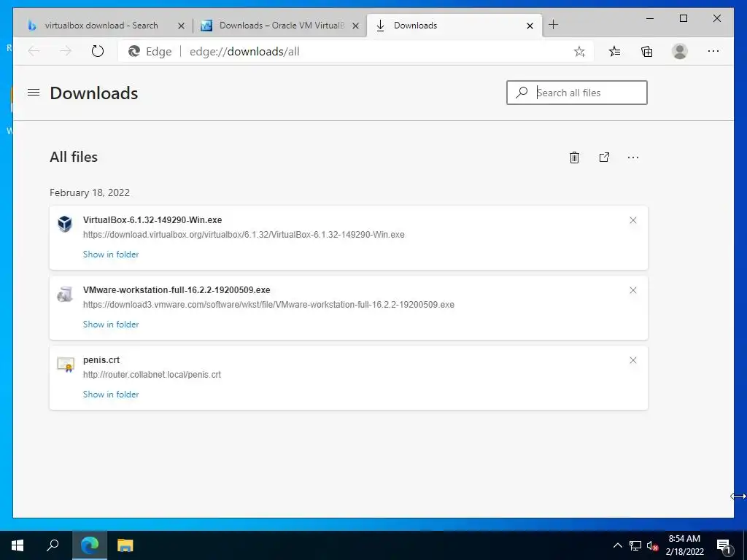Click the Edge icon in the taskbar
747x560 pixels.
90,545
